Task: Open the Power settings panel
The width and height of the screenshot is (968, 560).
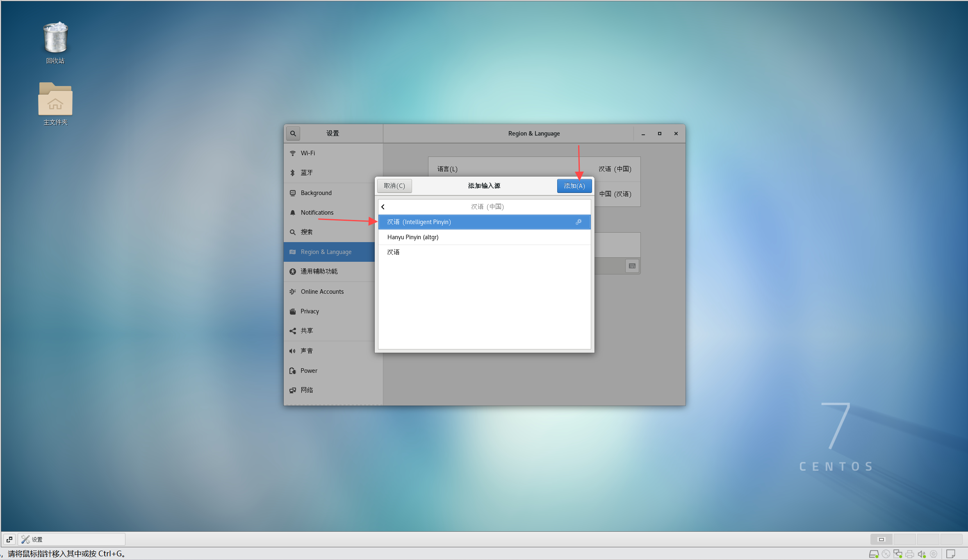Action: pyautogui.click(x=309, y=371)
